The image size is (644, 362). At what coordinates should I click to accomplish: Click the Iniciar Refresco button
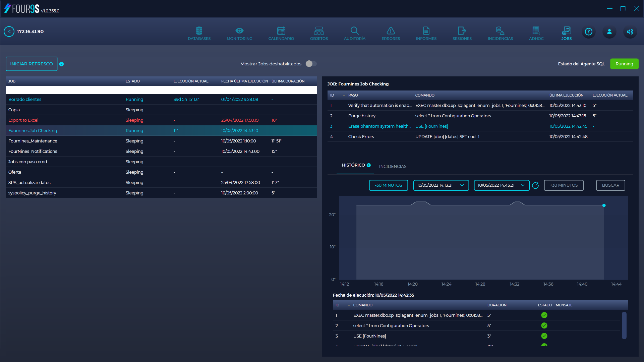[x=32, y=64]
